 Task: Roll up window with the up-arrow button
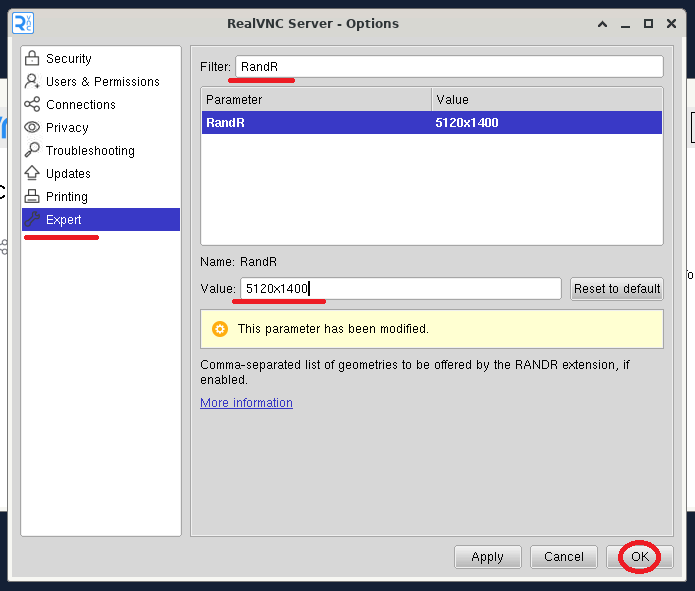602,23
